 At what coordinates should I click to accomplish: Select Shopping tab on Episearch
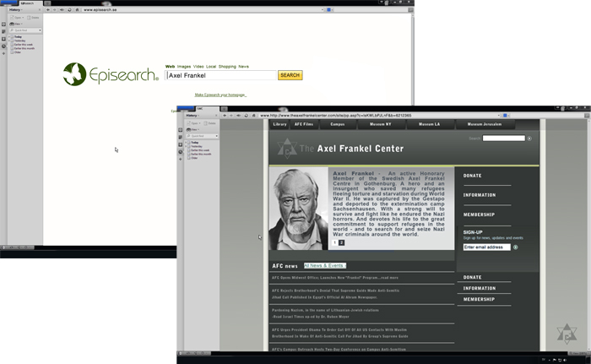point(227,67)
